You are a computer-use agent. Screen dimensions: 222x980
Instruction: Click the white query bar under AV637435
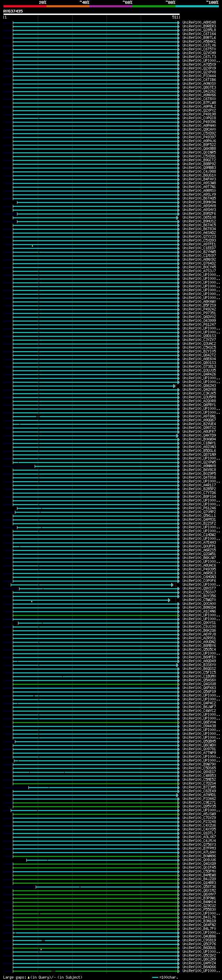(92, 14)
